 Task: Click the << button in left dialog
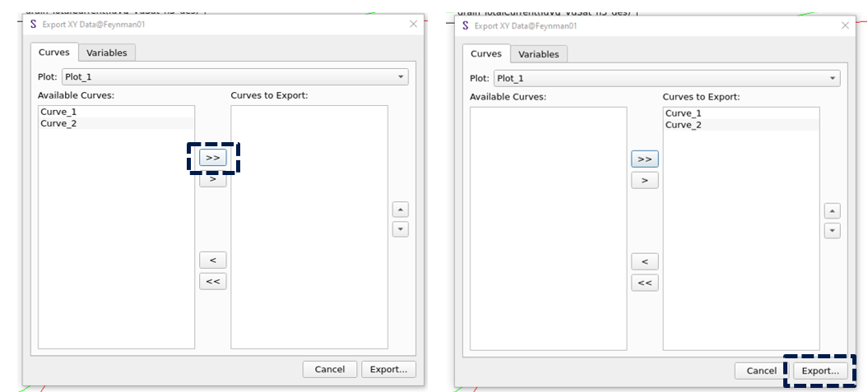point(212,281)
